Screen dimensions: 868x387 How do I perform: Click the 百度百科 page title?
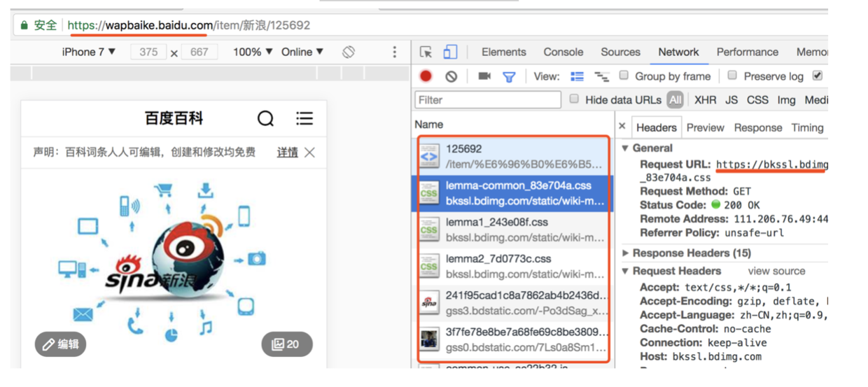pyautogui.click(x=174, y=118)
